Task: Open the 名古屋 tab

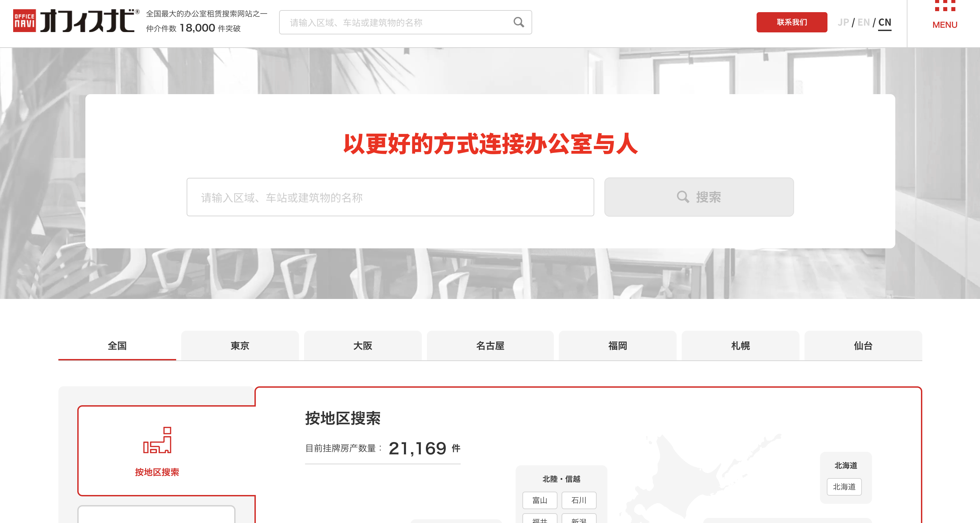Action: [x=490, y=346]
